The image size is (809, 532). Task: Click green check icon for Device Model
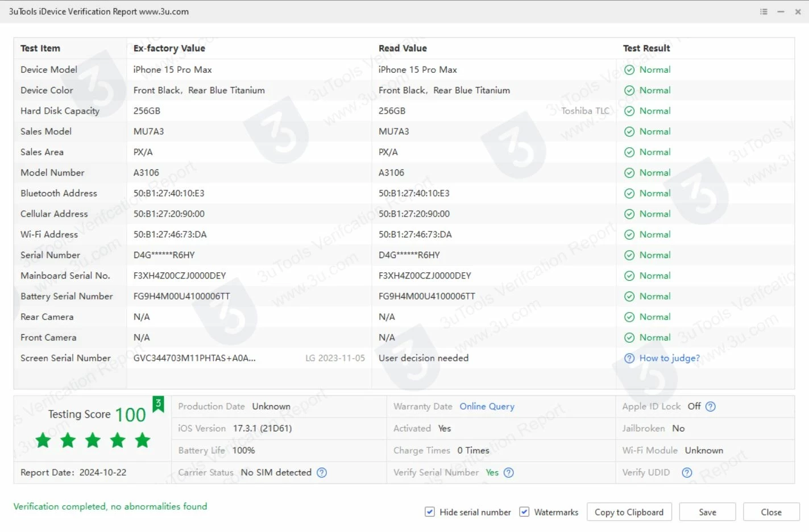tap(629, 70)
